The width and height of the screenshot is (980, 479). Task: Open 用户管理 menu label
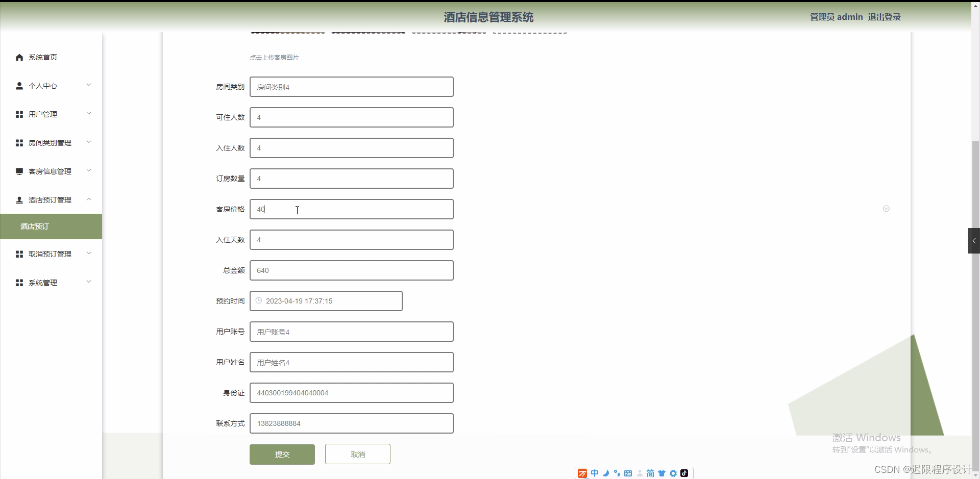click(x=43, y=114)
